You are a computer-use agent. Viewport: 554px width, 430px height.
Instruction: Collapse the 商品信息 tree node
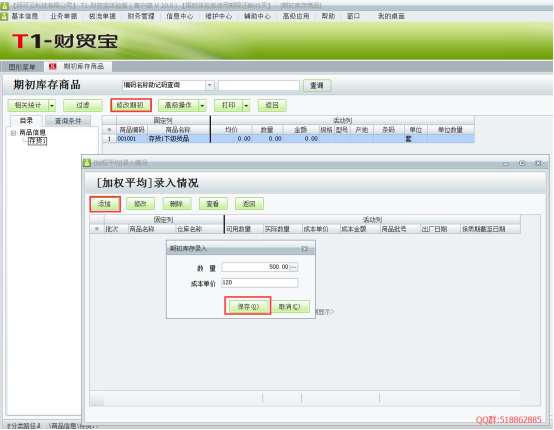[13, 133]
